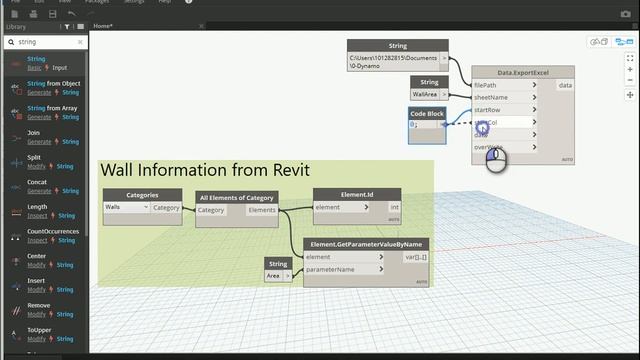Click the Zoom Out minus icon
The image size is (640, 360).
pyautogui.click(x=630, y=80)
